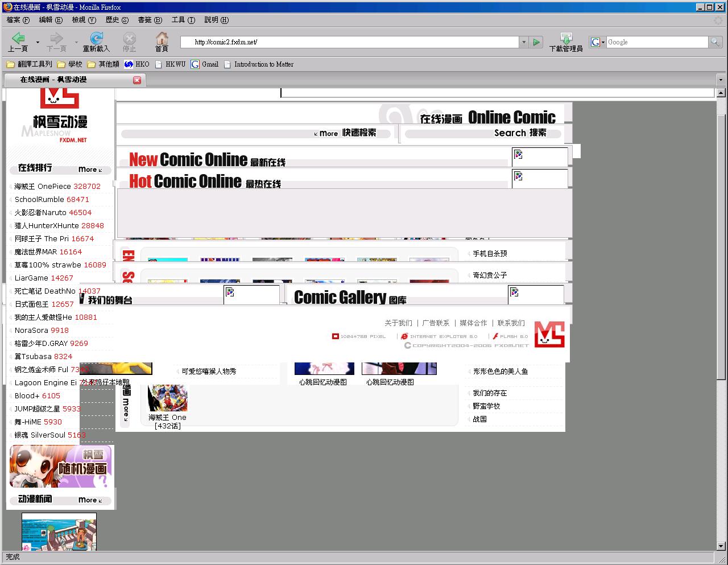Click the Home page icon
728x565 pixels.
[162, 39]
